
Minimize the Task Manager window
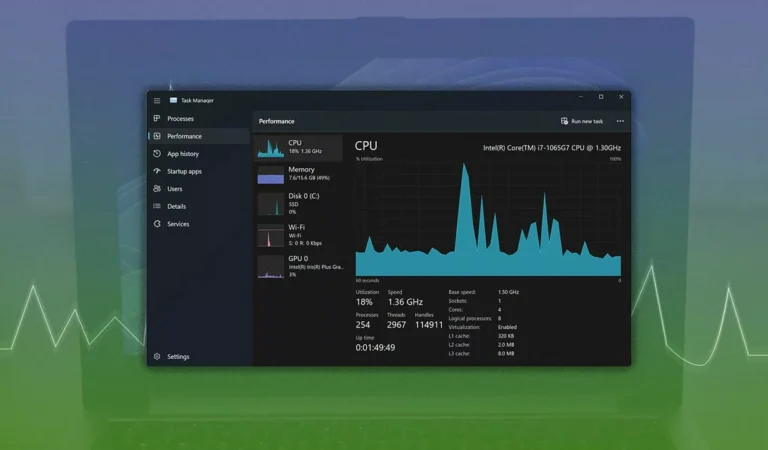(x=581, y=97)
